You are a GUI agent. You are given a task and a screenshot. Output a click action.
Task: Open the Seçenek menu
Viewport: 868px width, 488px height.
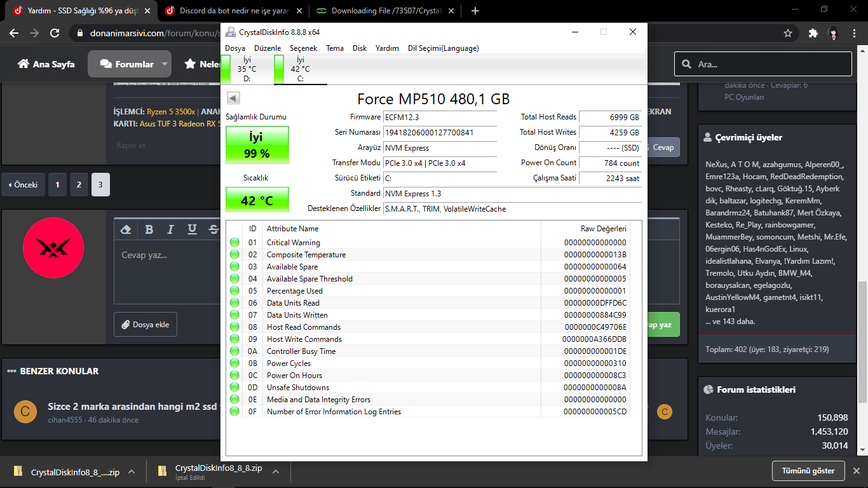tap(304, 48)
